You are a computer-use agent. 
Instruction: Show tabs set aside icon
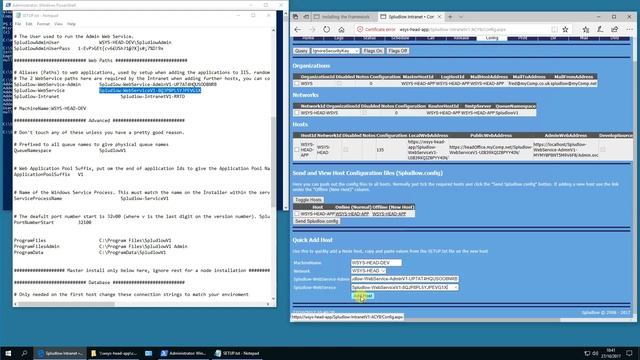click(x=296, y=17)
